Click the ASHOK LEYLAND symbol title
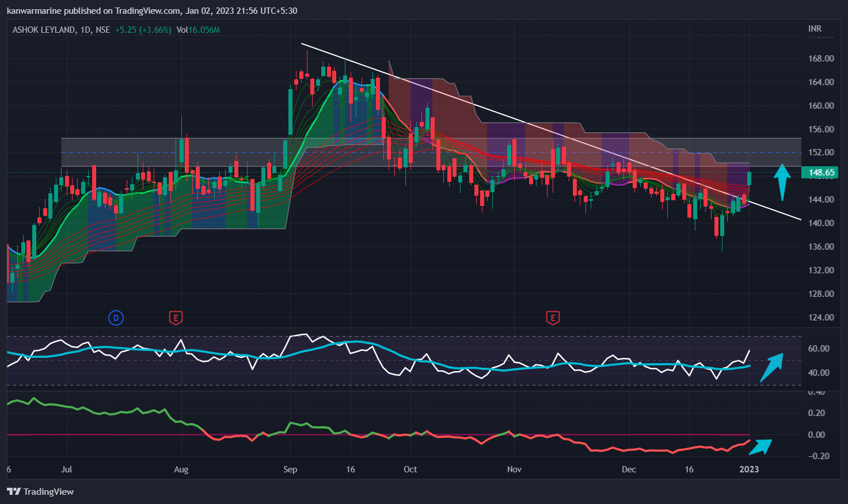 point(44,30)
